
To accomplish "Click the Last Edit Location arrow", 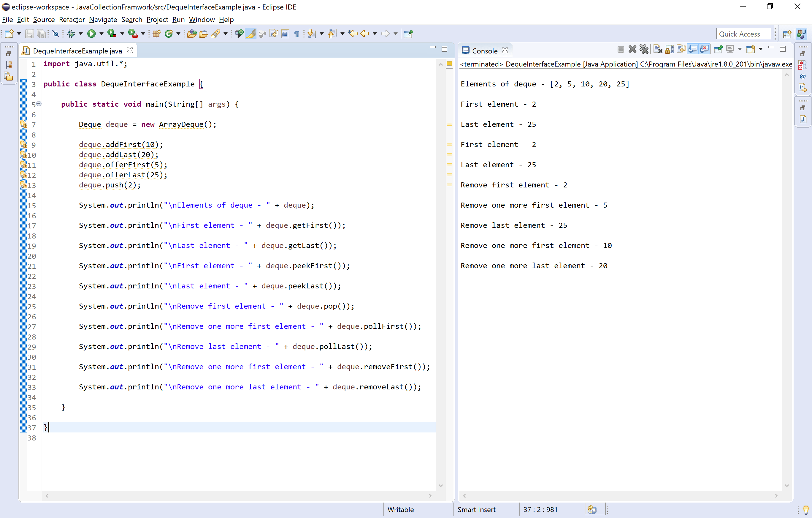I will [x=353, y=34].
